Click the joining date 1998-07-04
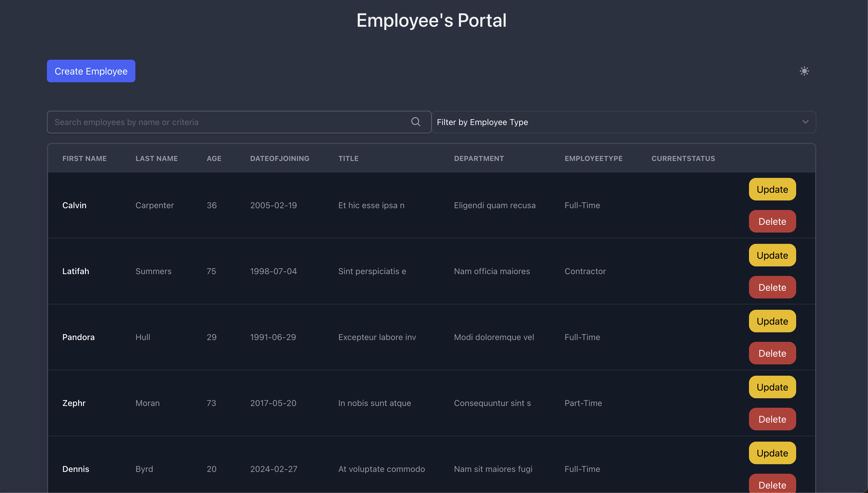 273,271
